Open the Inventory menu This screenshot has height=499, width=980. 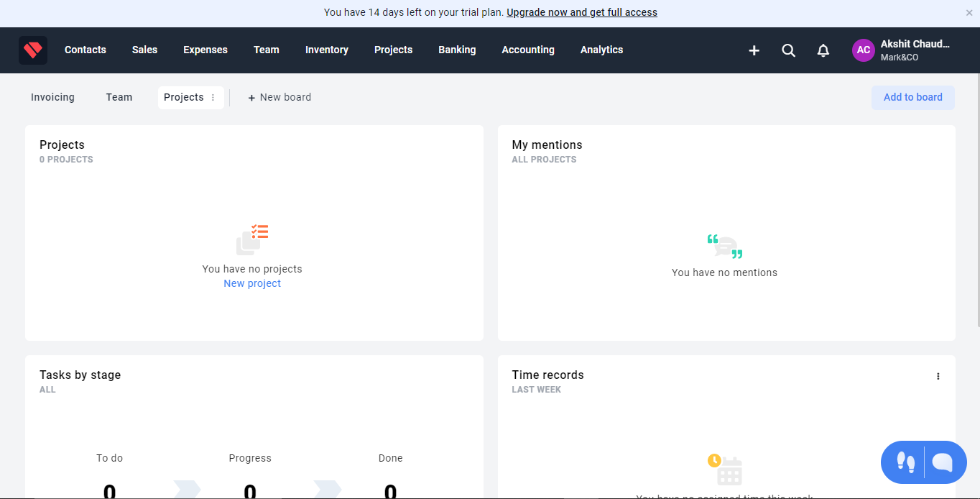327,50
